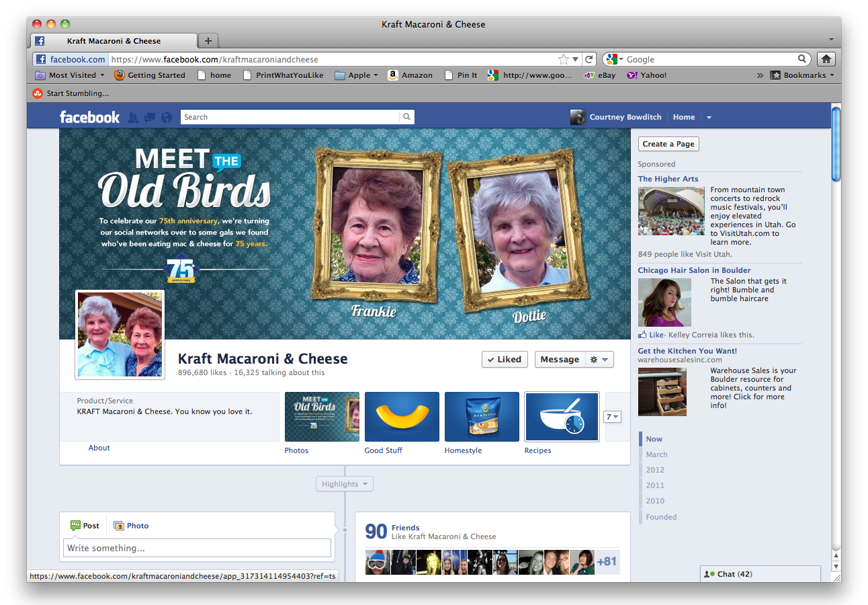Click the Google search input field
868x605 pixels.
coord(711,59)
